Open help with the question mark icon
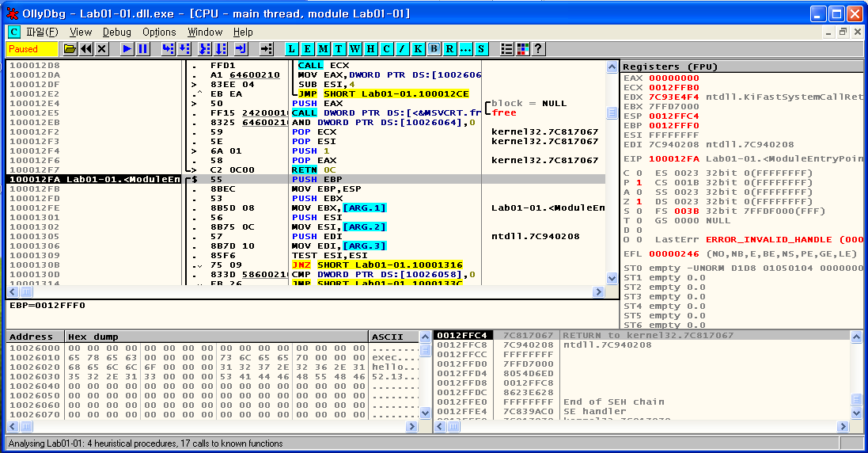Image resolution: width=868 pixels, height=453 pixels. 538,49
